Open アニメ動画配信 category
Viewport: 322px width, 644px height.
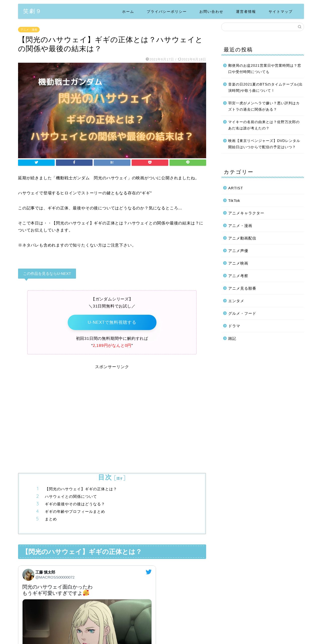[242, 238]
